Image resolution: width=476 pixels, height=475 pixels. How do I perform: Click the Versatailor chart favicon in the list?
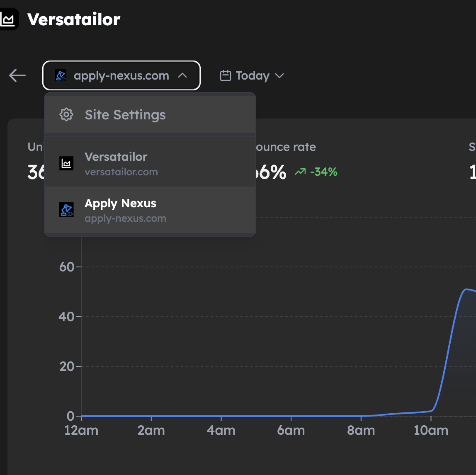click(x=66, y=164)
